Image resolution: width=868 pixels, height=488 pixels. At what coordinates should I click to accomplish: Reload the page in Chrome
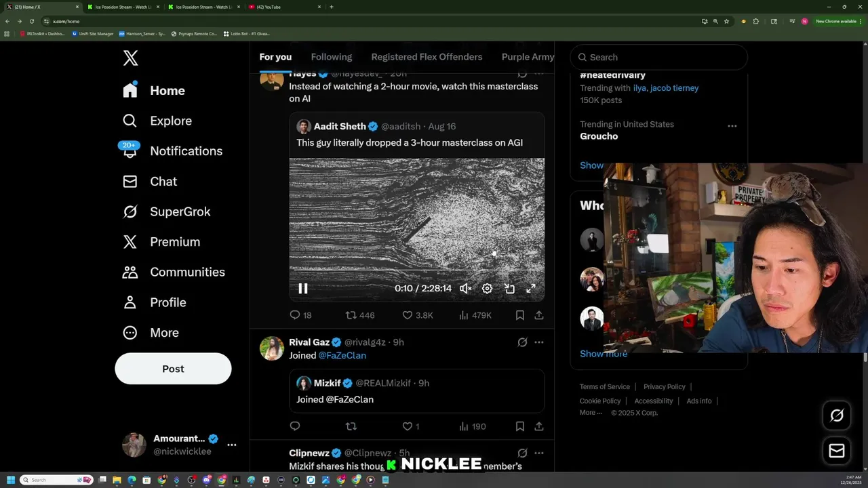[x=32, y=21]
